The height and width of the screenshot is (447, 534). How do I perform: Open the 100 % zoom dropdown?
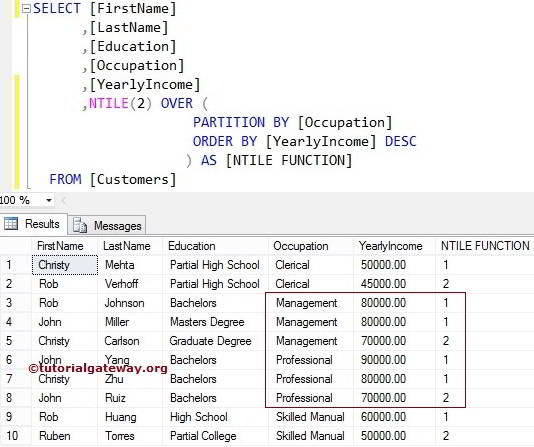pos(49,200)
